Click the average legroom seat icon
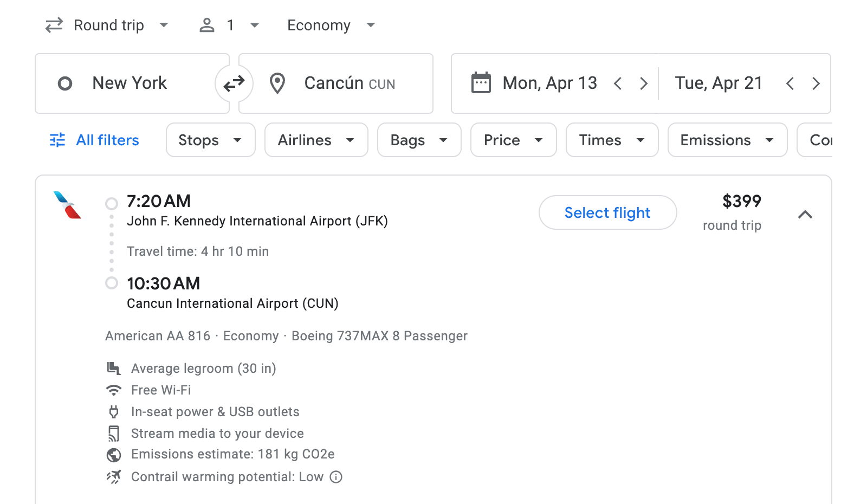Image resolution: width=867 pixels, height=504 pixels. pos(113,368)
